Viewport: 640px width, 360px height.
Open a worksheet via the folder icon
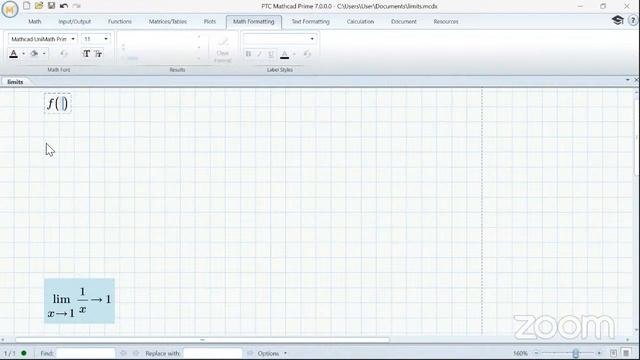(39, 6)
